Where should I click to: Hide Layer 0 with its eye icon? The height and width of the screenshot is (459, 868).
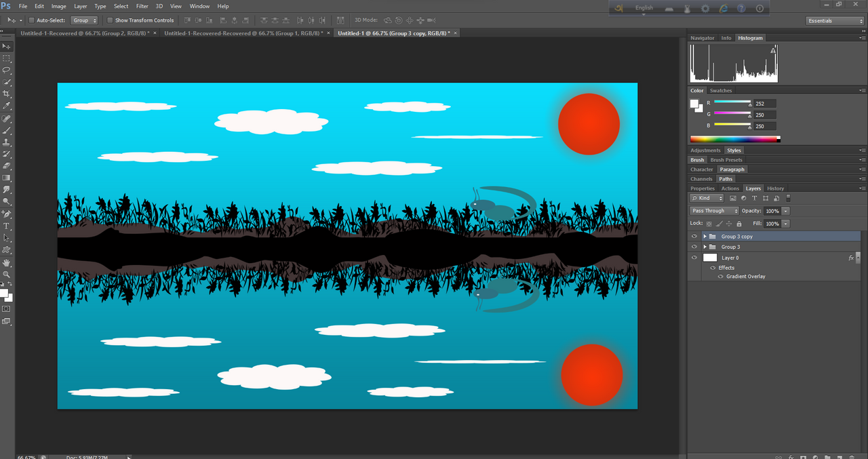tap(694, 258)
